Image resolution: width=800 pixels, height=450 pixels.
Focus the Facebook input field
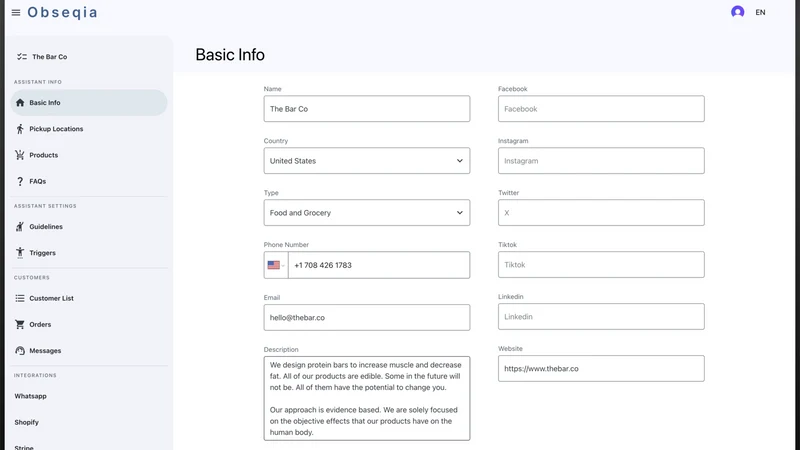point(601,109)
